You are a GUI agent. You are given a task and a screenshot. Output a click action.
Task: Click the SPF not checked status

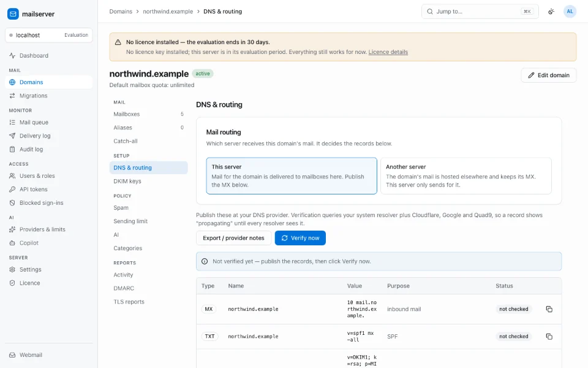coord(514,337)
